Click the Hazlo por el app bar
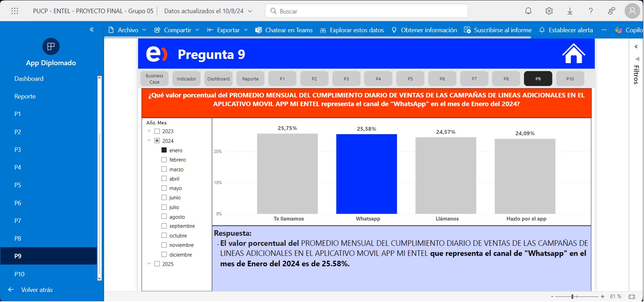This screenshot has width=644, height=302. pos(525,176)
